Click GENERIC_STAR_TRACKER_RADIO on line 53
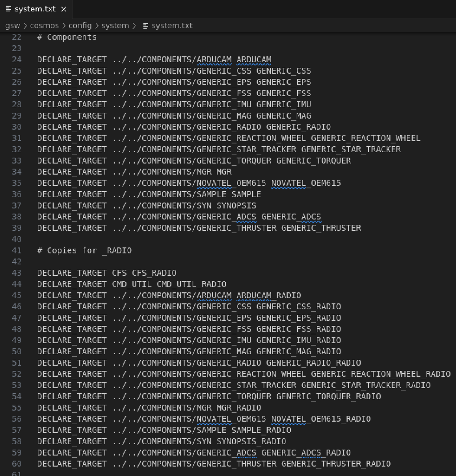The height and width of the screenshot is (476, 456). click(x=366, y=385)
